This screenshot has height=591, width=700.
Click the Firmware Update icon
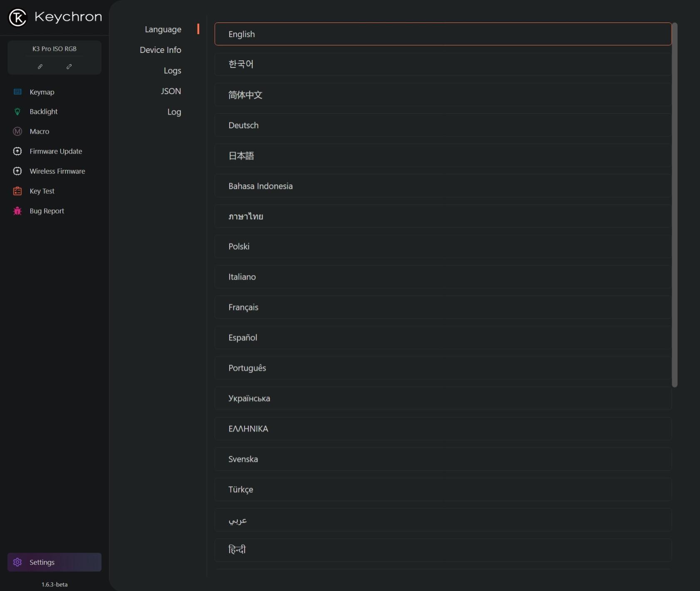pyautogui.click(x=17, y=151)
